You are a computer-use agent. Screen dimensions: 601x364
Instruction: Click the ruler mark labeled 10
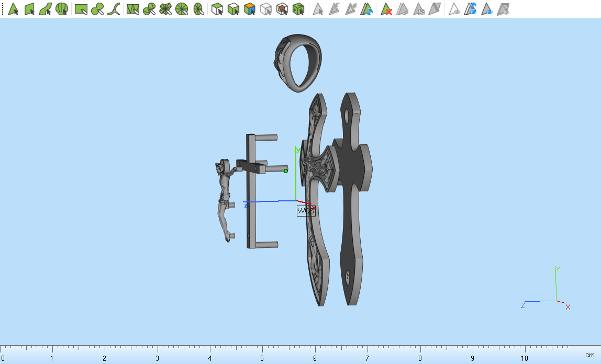pos(525,358)
